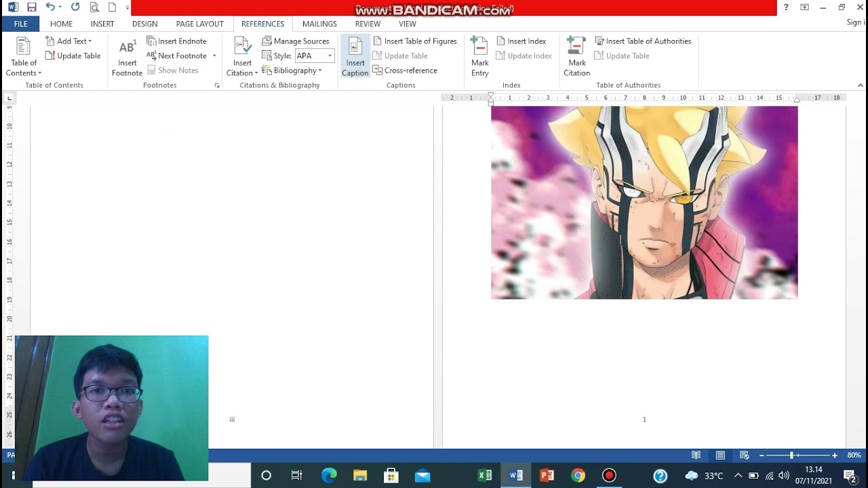The width and height of the screenshot is (868, 488).
Task: Expand the Undo history dropdown arrow
Action: click(x=60, y=7)
